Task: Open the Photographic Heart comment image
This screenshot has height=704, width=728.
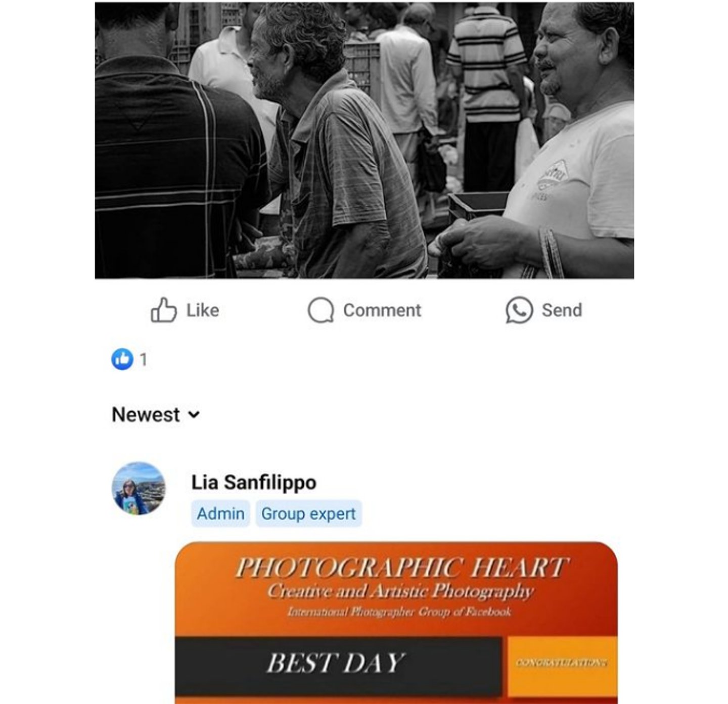Action: point(396,623)
